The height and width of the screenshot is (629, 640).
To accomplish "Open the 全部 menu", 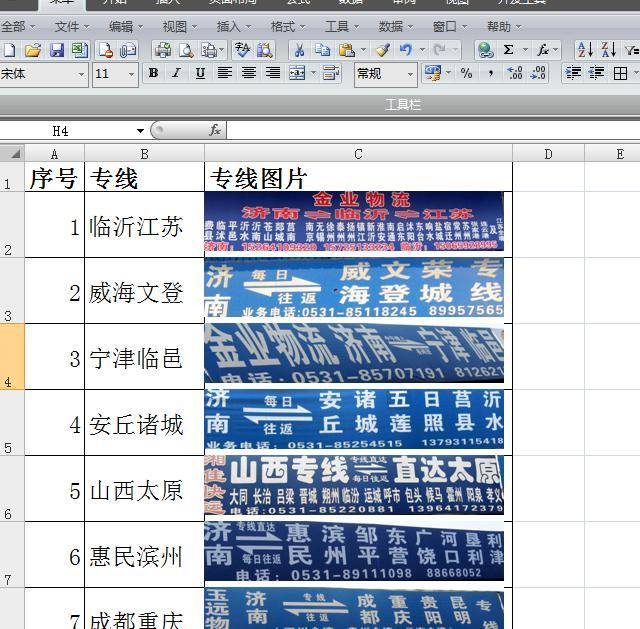I will tap(18, 27).
